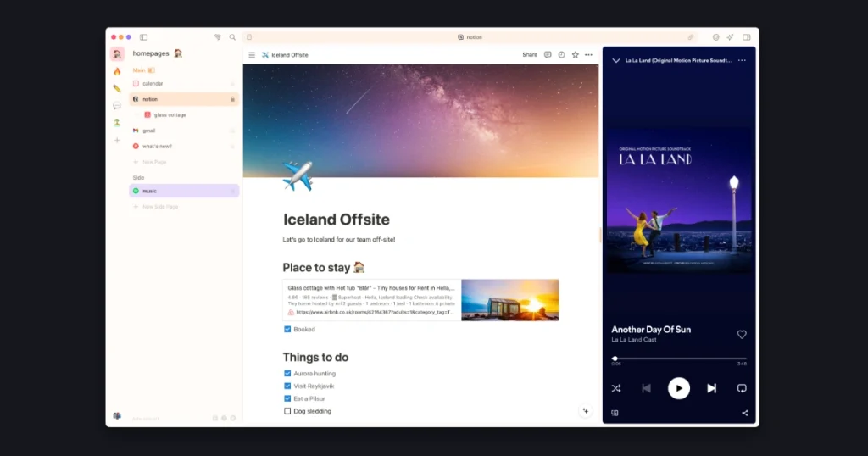The image size is (868, 456).
Task: Open Spotify player three-dot menu
Action: [742, 60]
